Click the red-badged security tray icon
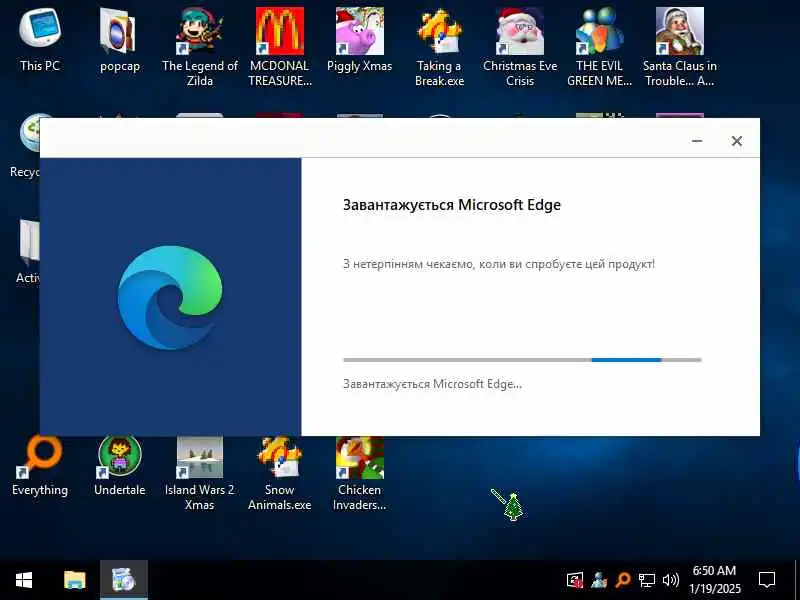 pos(575,580)
